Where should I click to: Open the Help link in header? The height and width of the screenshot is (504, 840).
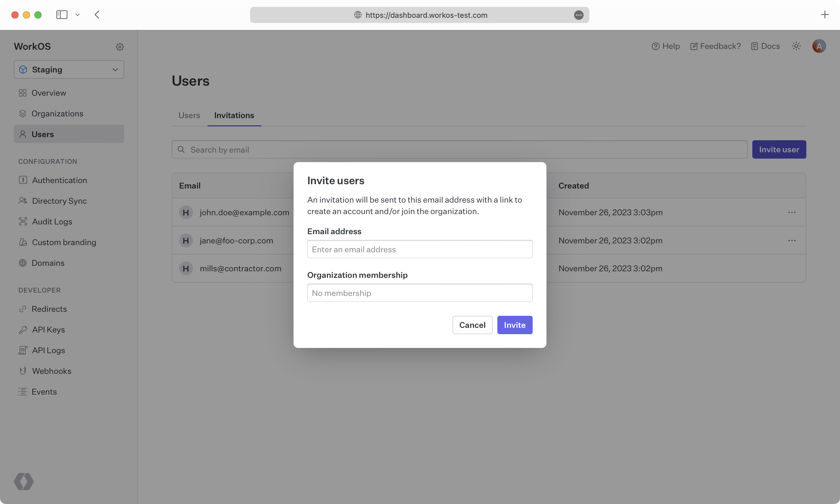(666, 46)
